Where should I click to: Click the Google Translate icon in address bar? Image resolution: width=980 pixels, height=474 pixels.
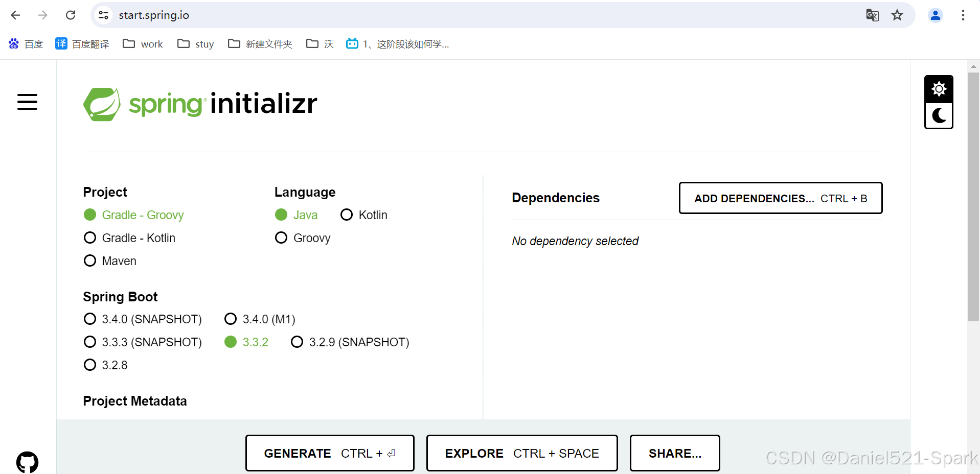[x=872, y=15]
